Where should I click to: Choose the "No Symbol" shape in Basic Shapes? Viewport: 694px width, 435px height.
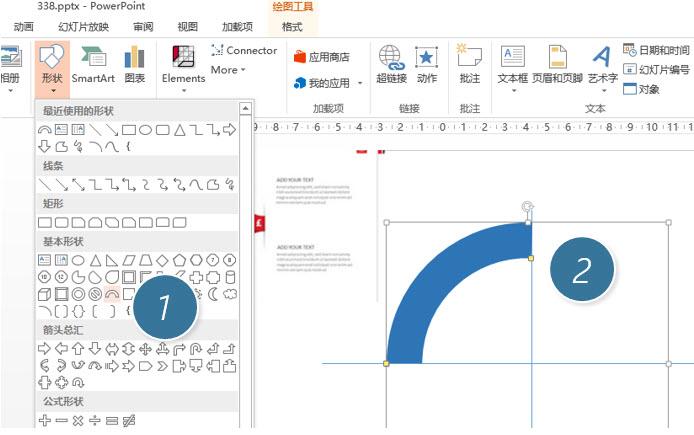click(x=95, y=294)
